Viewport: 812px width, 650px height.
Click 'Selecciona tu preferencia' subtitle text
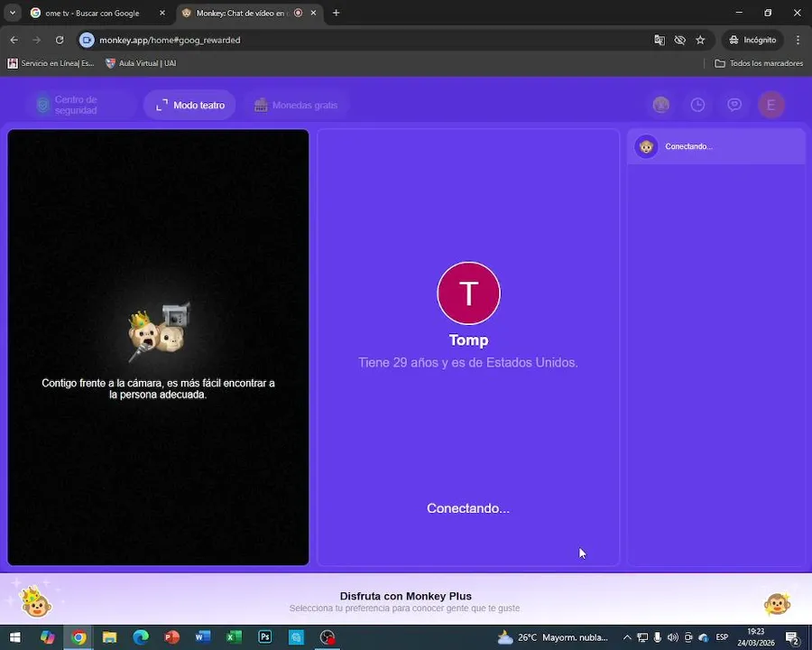tap(405, 608)
